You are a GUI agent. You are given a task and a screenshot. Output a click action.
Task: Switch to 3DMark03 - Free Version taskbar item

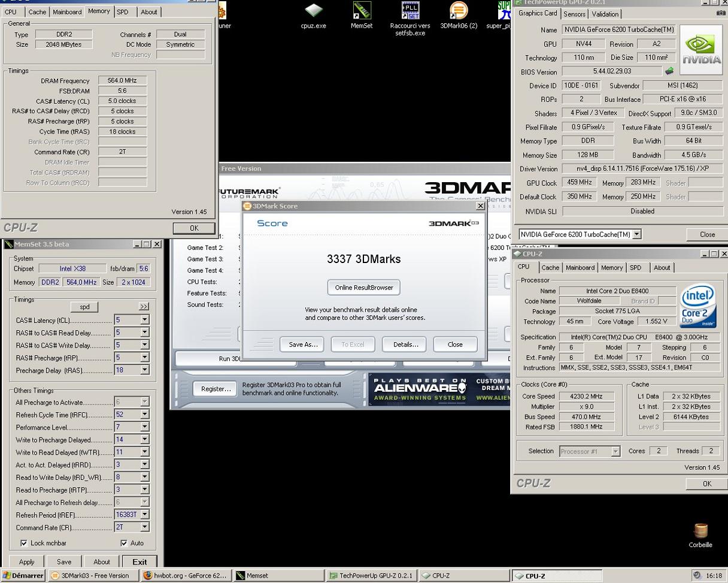tap(93, 576)
